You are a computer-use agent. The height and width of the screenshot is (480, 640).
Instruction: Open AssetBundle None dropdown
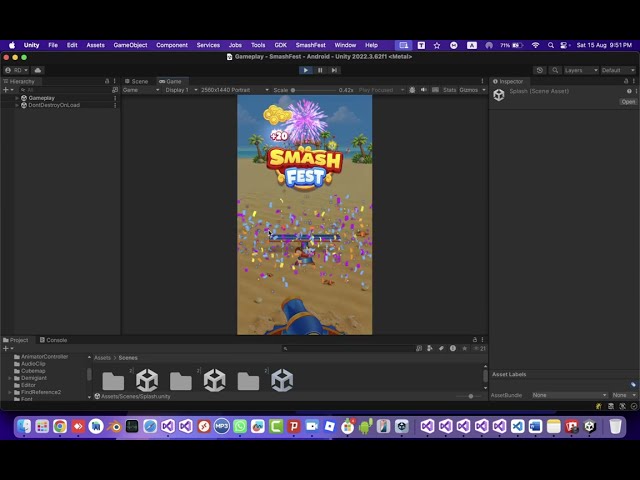point(569,395)
